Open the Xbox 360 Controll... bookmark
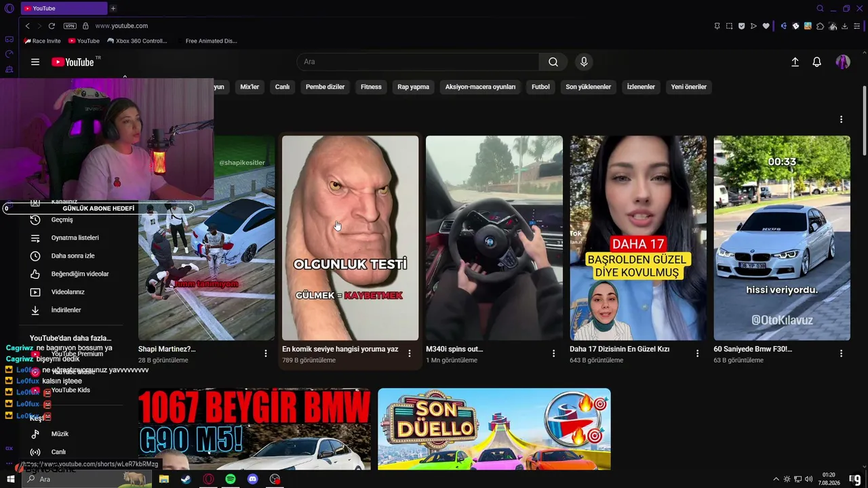Screen dimensions: 868x488 [x=137, y=41]
